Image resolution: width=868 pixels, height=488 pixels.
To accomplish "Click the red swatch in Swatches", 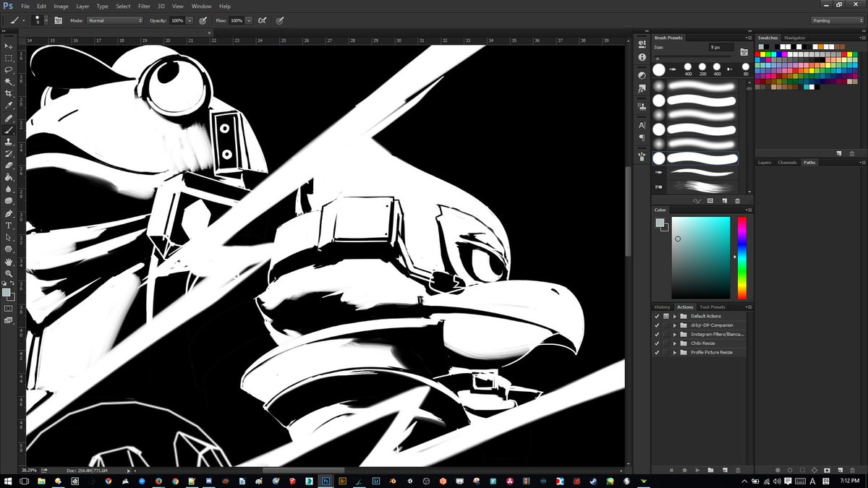I will coord(759,54).
